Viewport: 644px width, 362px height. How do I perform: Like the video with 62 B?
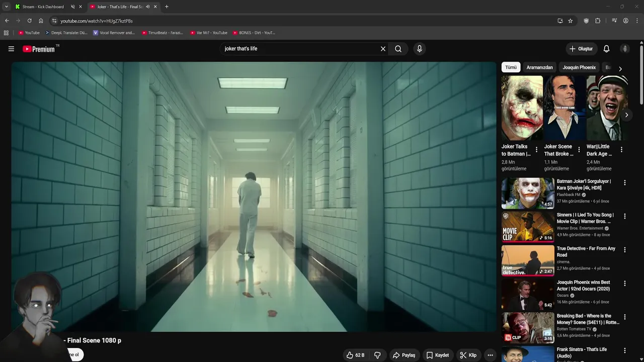[355, 355]
